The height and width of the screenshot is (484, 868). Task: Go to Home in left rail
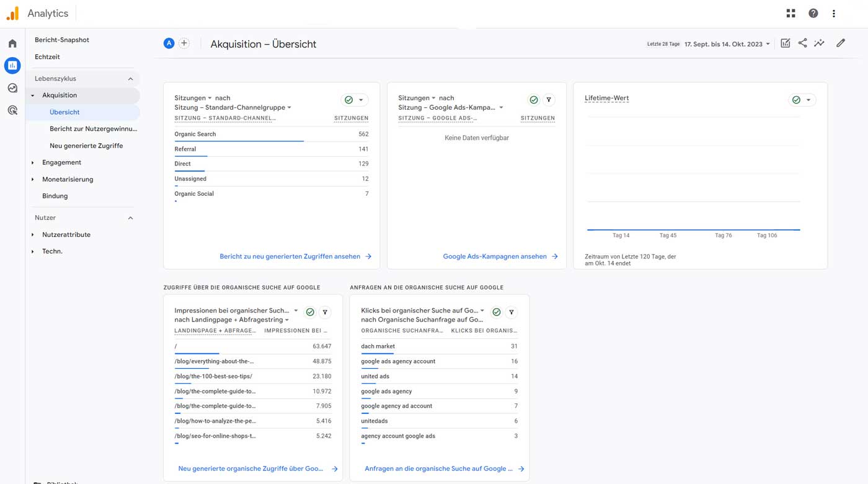tap(12, 43)
